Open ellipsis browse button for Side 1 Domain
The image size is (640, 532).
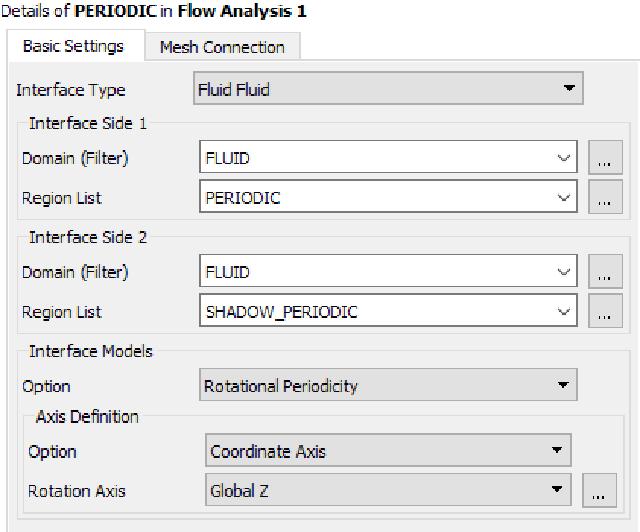(x=602, y=158)
